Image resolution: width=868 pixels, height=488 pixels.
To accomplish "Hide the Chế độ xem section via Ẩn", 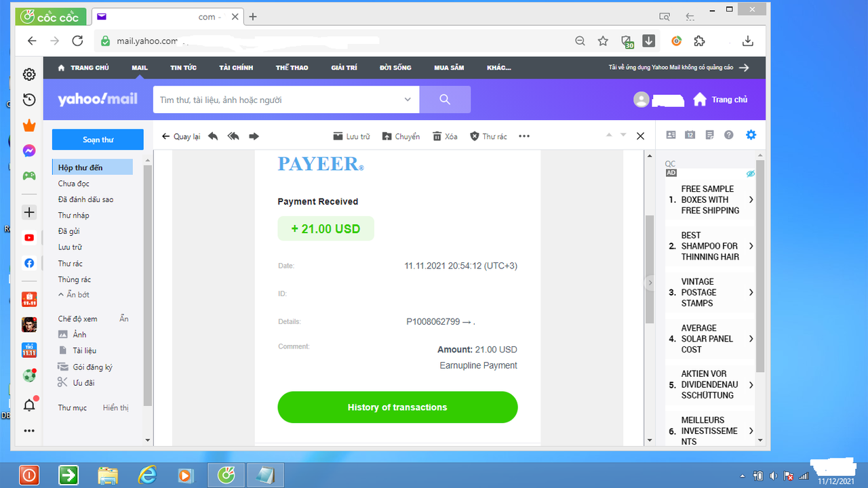I will click(124, 319).
